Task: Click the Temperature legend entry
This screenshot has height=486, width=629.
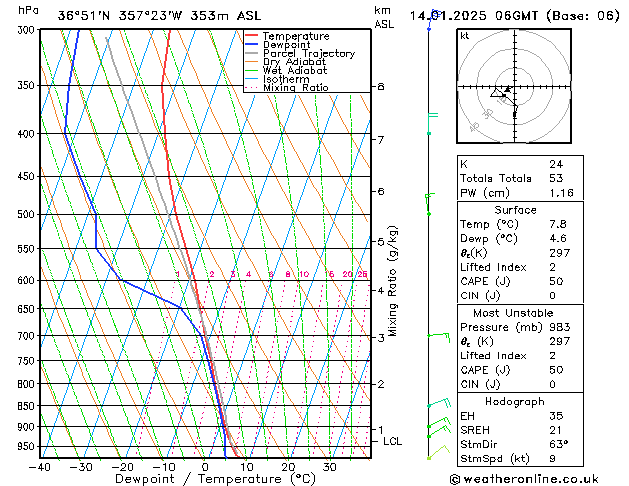Action: pos(287,36)
